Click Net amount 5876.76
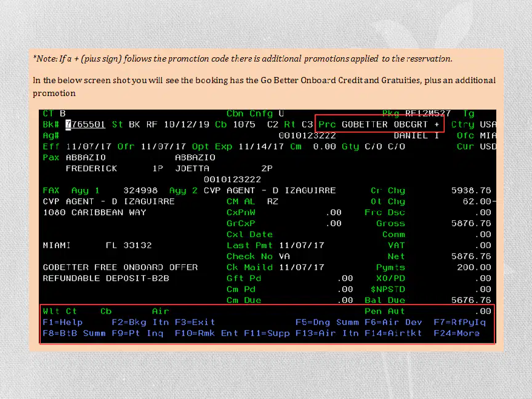Screen dimensions: 532x399 471,256
